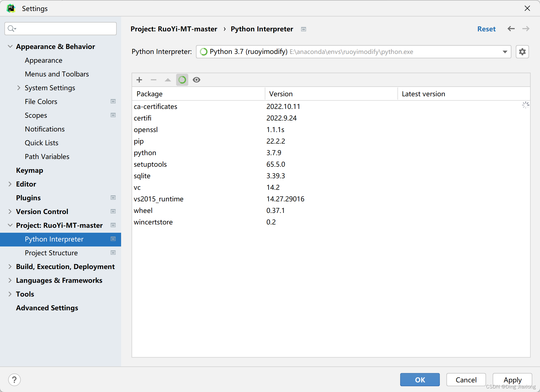Click the forward navigation arrow

click(526, 29)
